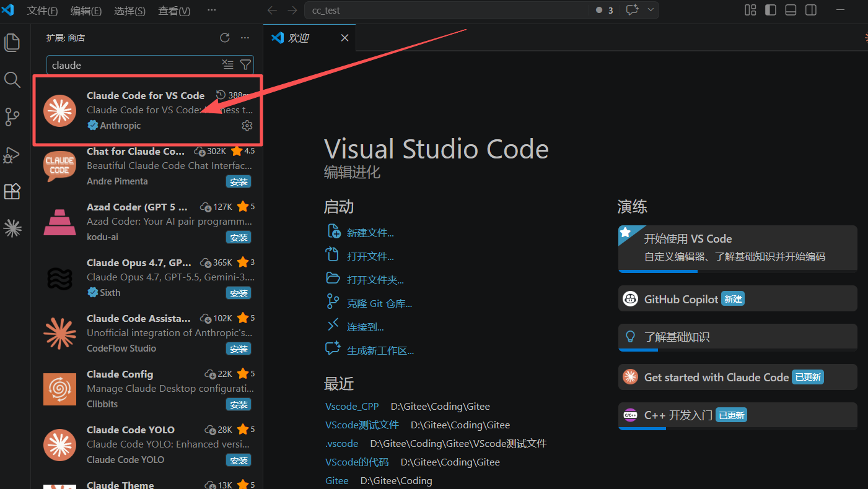Open the Run and Debug view

tap(12, 154)
